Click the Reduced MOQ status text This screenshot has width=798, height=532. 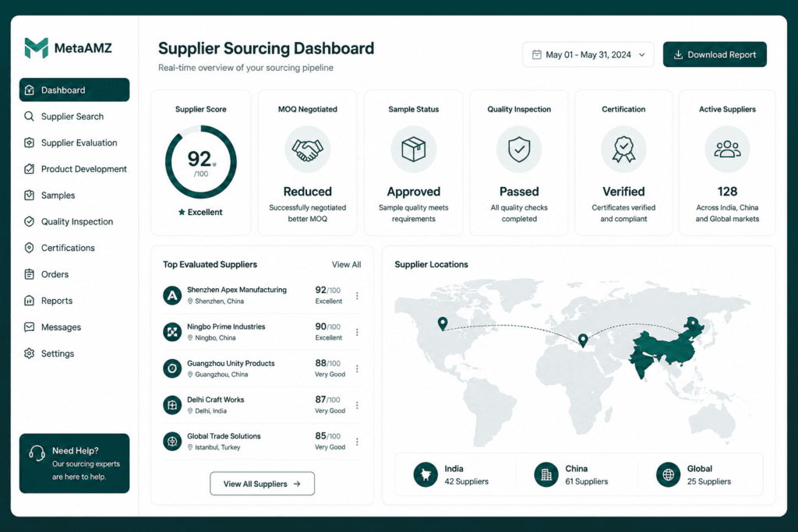tap(307, 192)
